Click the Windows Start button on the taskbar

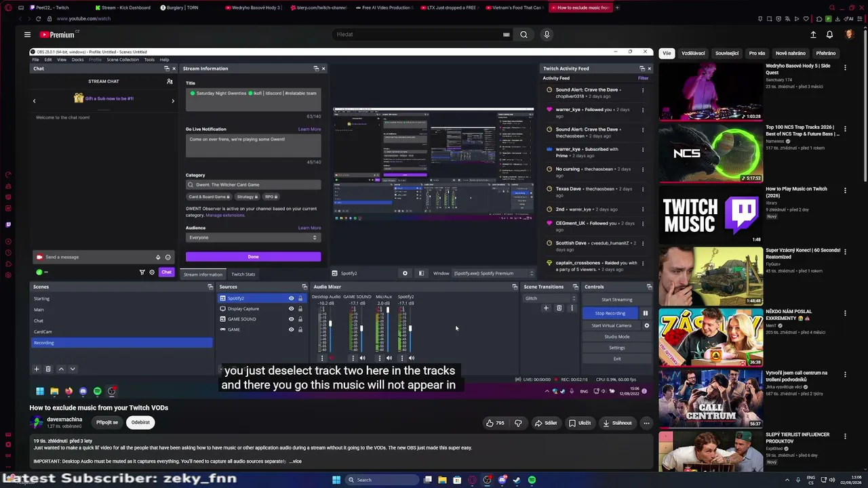336,480
